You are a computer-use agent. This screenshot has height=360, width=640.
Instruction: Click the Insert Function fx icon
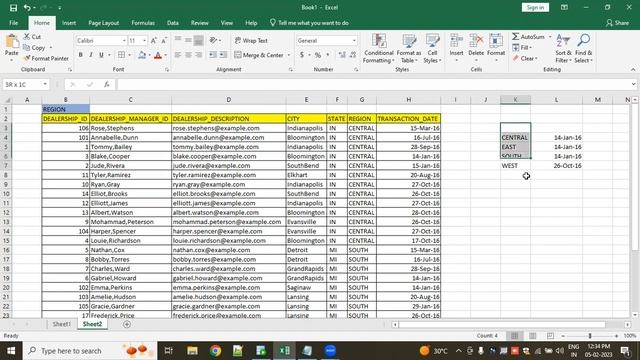[107, 84]
